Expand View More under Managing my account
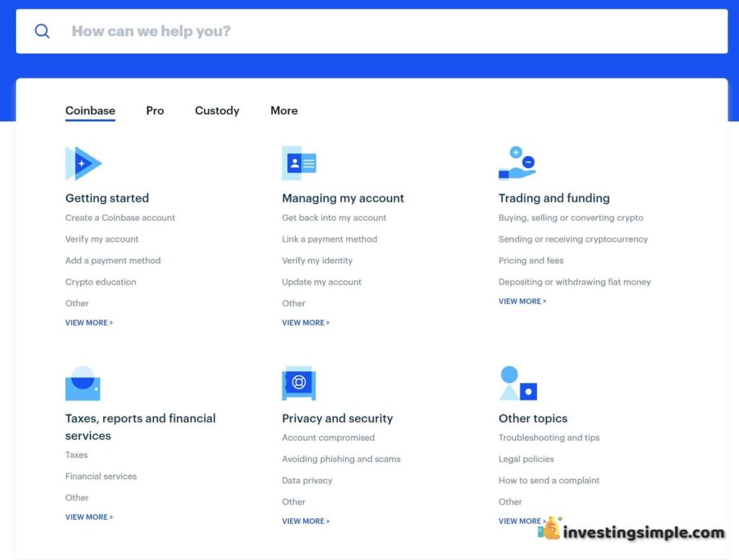The width and height of the screenshot is (739, 560). point(306,323)
